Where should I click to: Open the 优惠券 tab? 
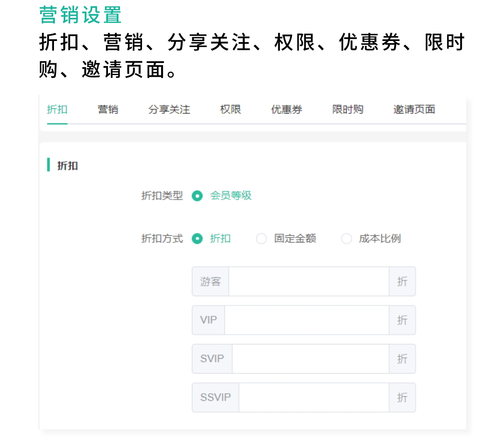[286, 110]
